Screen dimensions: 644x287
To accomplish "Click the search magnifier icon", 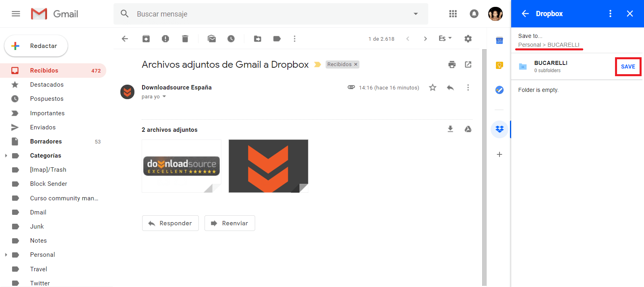I will tap(125, 14).
